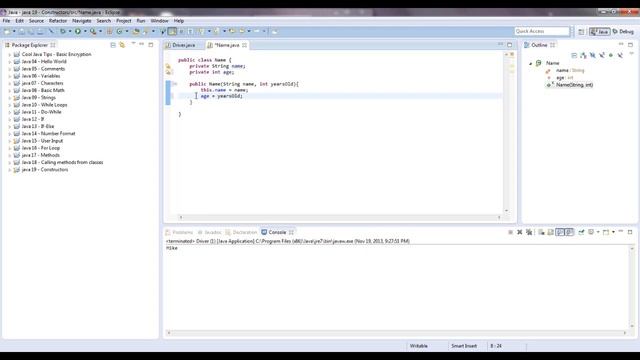Open the Source menu
Viewport: 640px width, 360px height.
point(36,21)
